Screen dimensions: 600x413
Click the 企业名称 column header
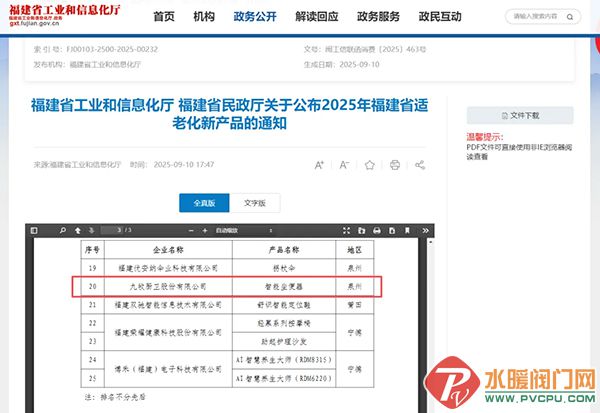coord(168,250)
